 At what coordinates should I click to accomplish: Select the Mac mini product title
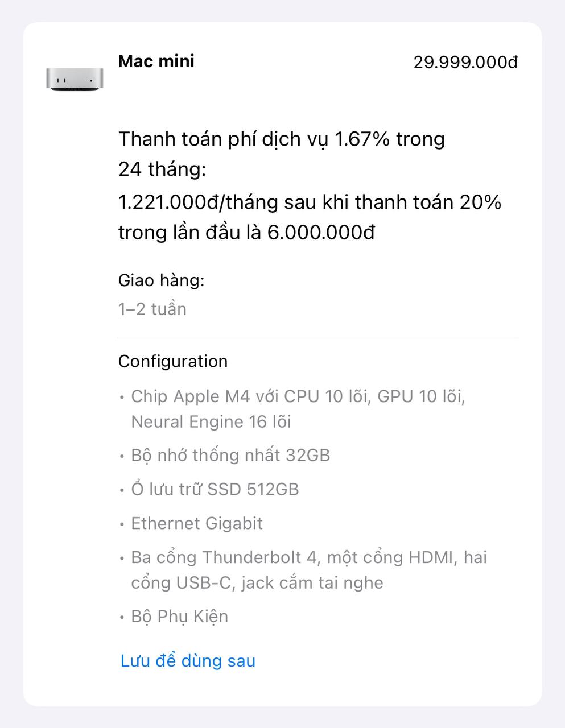(x=156, y=61)
